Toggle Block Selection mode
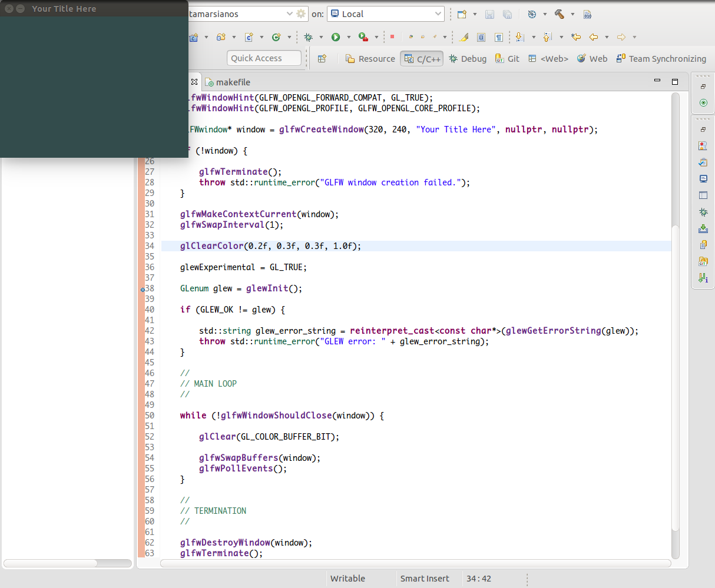715x588 pixels. coord(481,37)
